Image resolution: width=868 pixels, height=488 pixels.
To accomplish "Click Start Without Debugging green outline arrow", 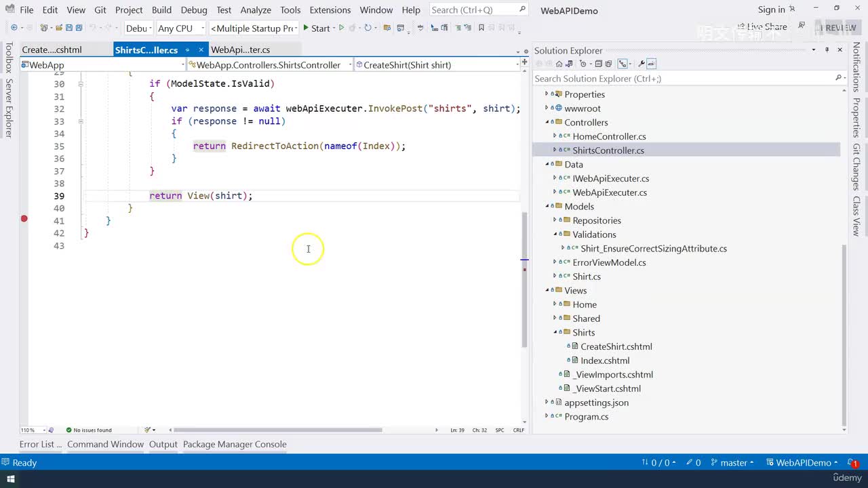I will [x=341, y=28].
